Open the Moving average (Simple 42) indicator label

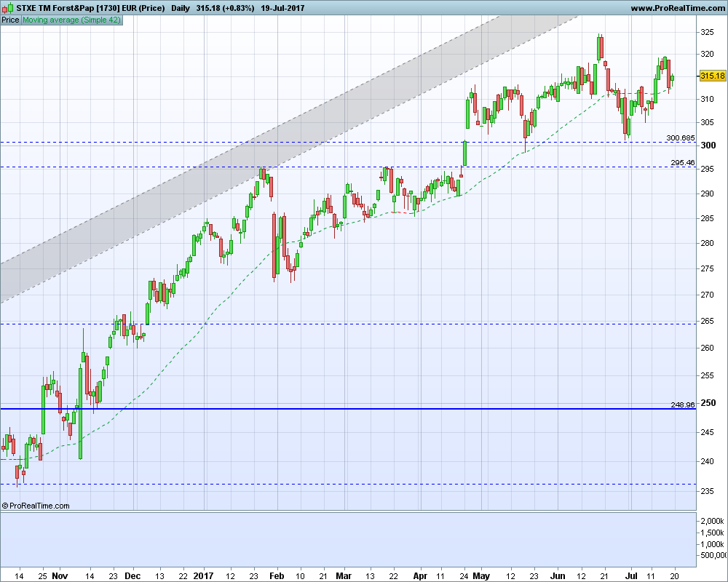tap(71, 20)
